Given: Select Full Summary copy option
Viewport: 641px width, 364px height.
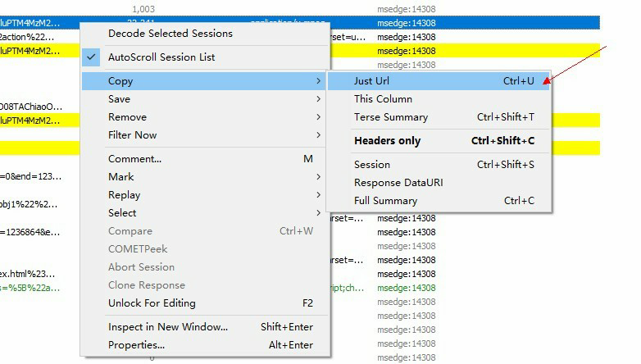Looking at the screenshot, I should [385, 201].
